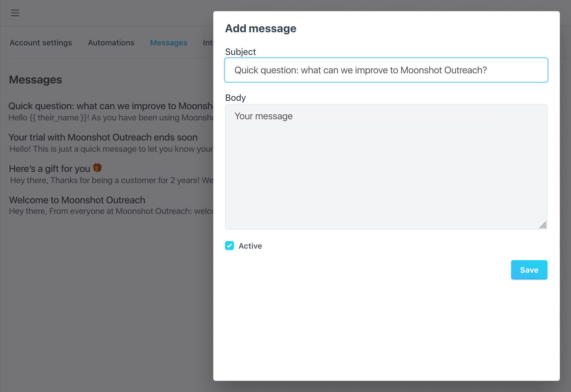Click the Messages page heading

click(x=36, y=80)
